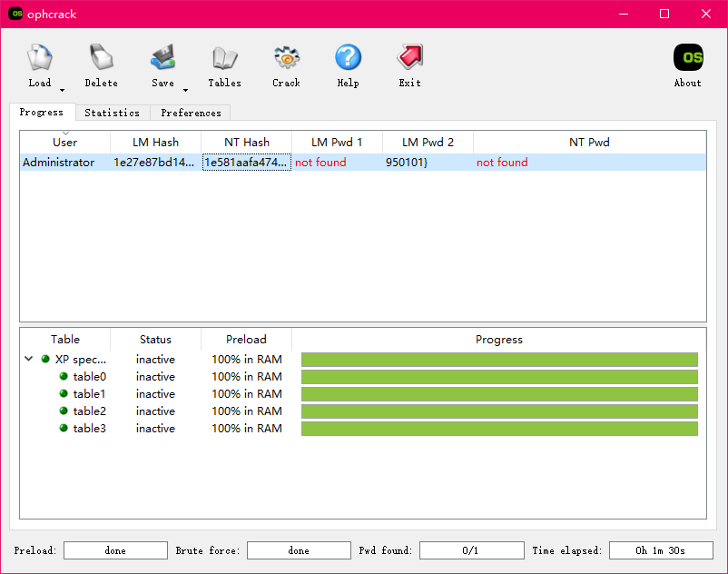728x574 pixels.
Task: Switch to the Statistics tab
Action: (112, 113)
